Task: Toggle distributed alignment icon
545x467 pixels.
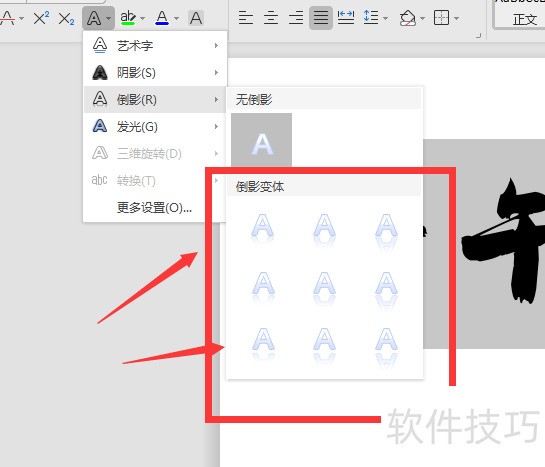Action: click(x=346, y=17)
